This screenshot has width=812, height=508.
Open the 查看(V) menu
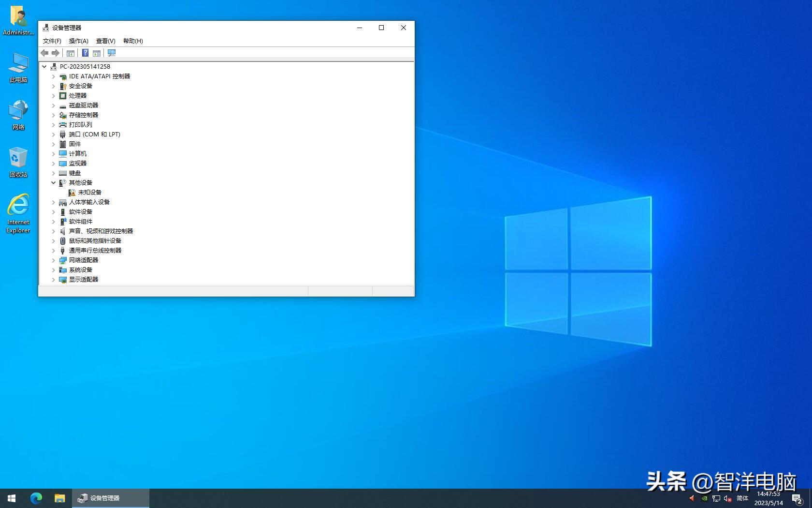(x=105, y=41)
